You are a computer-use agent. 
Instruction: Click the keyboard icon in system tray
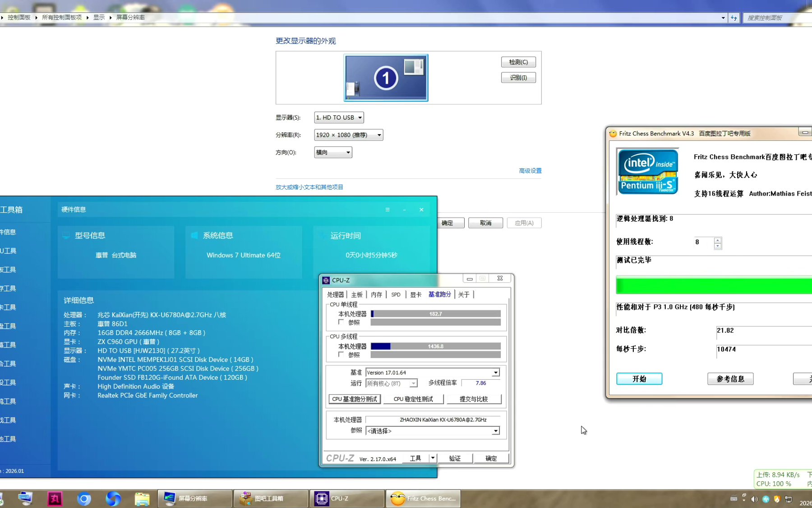pyautogui.click(x=734, y=499)
